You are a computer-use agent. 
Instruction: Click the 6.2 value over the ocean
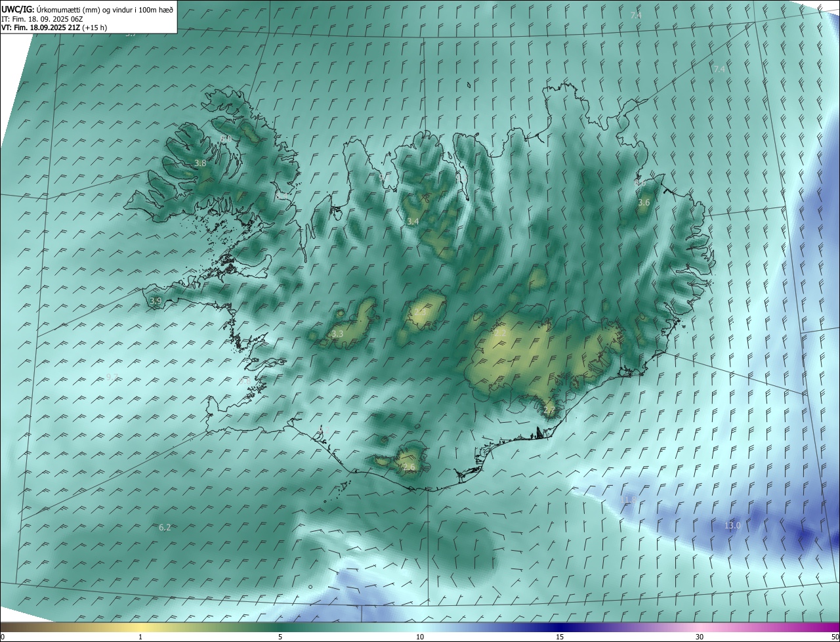(x=165, y=527)
